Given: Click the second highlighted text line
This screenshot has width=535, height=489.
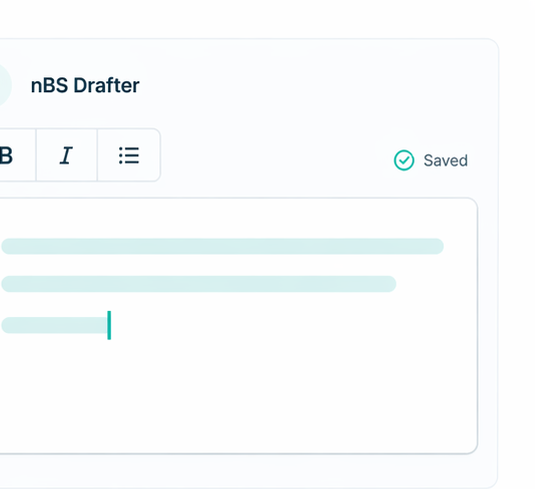Looking at the screenshot, I should pos(199,284).
